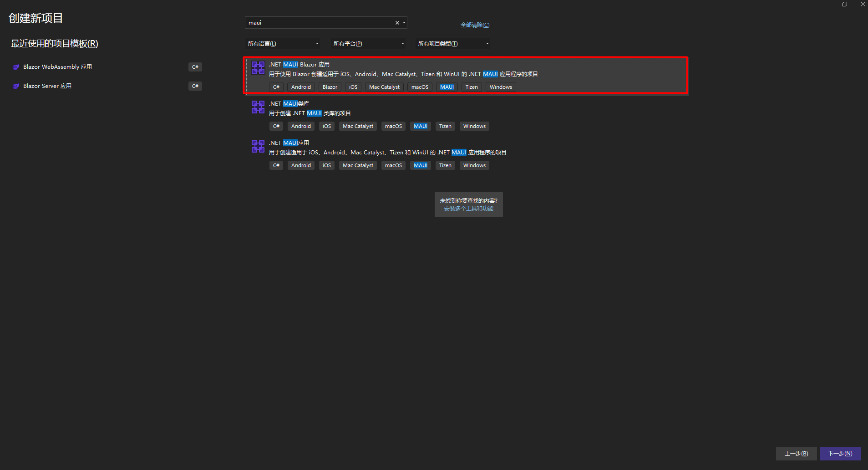Click the Windows tag on MAUI Blazor template

point(501,87)
